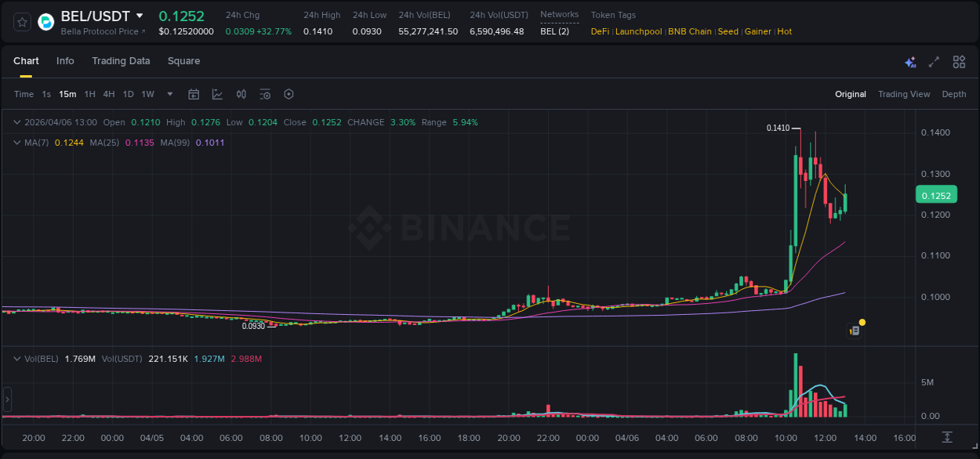980x459 pixels.
Task: Select the 1H interval
Action: 89,94
